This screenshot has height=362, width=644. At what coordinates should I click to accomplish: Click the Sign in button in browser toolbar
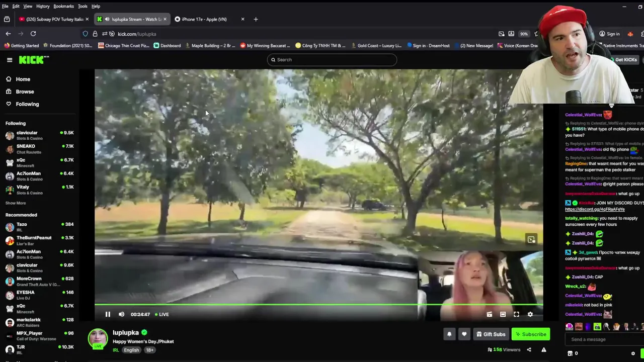pyautogui.click(x=609, y=34)
